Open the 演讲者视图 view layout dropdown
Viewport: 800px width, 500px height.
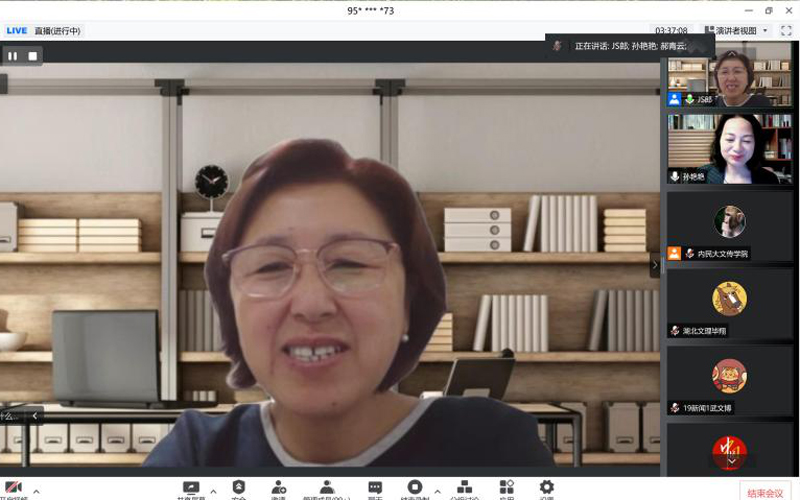pyautogui.click(x=736, y=31)
